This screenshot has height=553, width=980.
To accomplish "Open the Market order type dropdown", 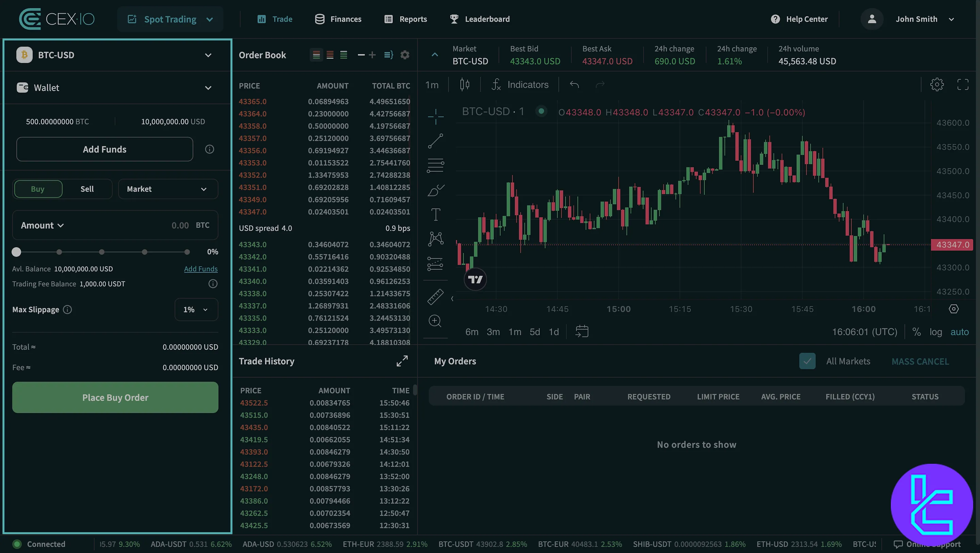I will pyautogui.click(x=168, y=189).
